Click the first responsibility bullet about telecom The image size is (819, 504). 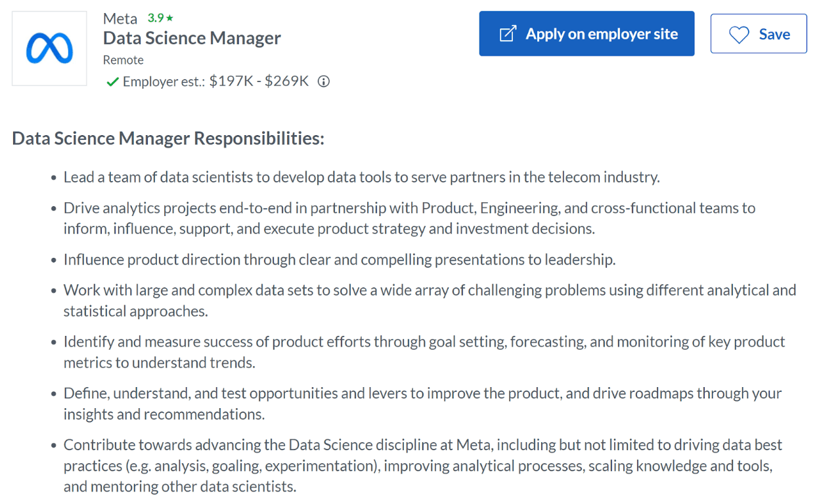[x=361, y=177]
